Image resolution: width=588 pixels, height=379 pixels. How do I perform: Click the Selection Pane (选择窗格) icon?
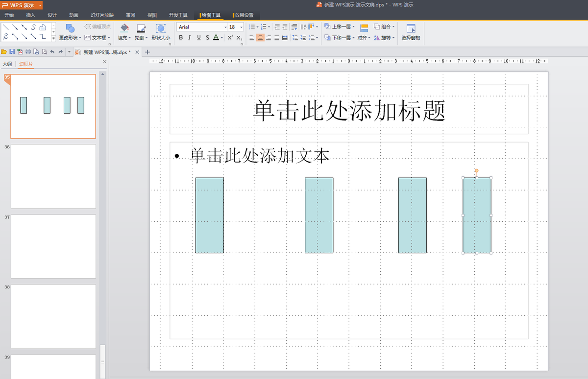tap(411, 28)
